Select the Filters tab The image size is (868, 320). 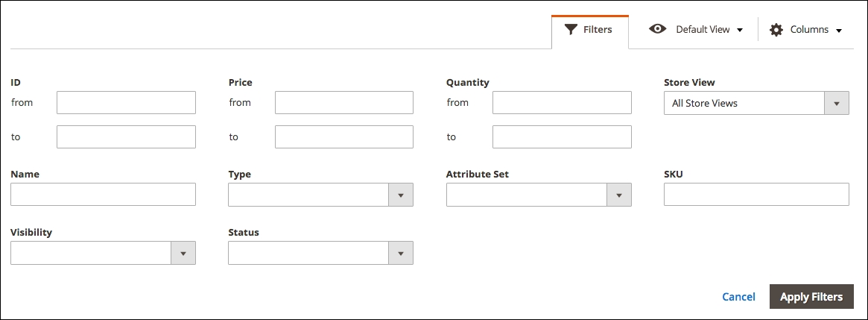click(590, 30)
